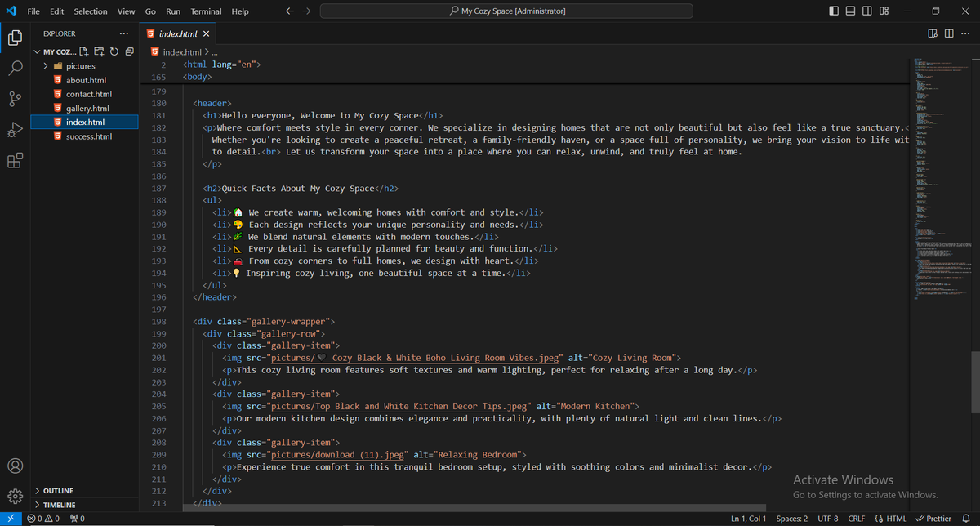Viewport: 980px width, 526px height.
Task: Click the sticky <body> line header
Action: (196, 77)
